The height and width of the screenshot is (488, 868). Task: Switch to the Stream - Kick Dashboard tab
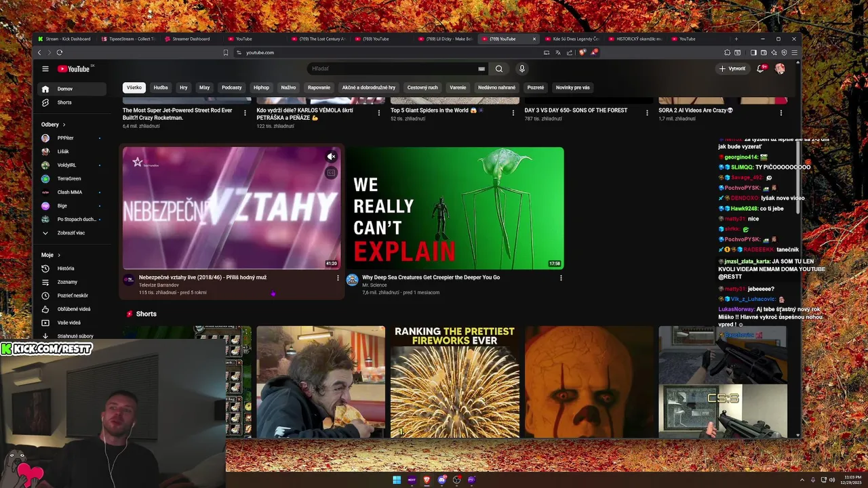pyautogui.click(x=64, y=39)
